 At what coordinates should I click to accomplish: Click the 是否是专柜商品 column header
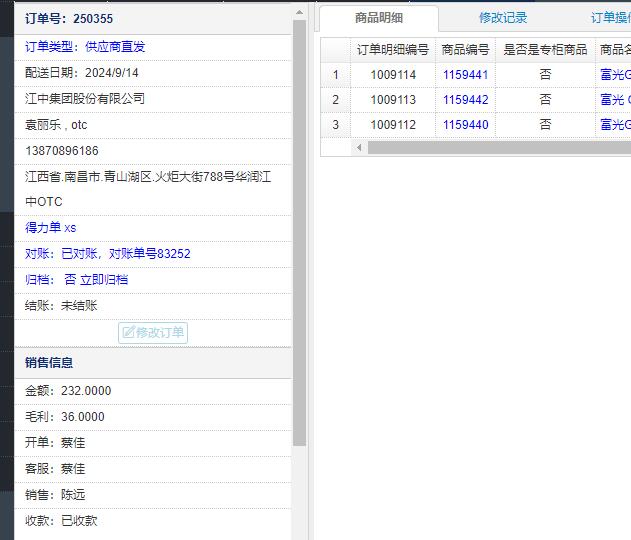544,49
